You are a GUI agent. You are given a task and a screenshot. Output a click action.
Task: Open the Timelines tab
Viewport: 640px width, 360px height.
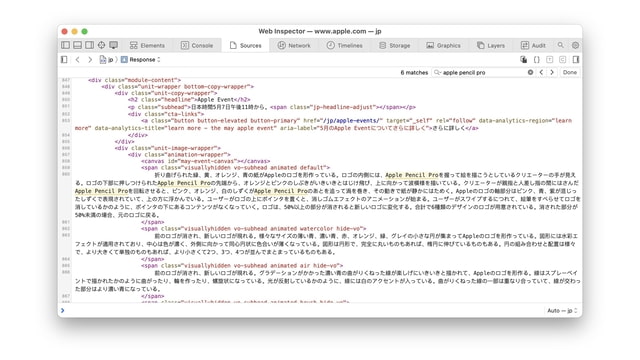click(344, 45)
